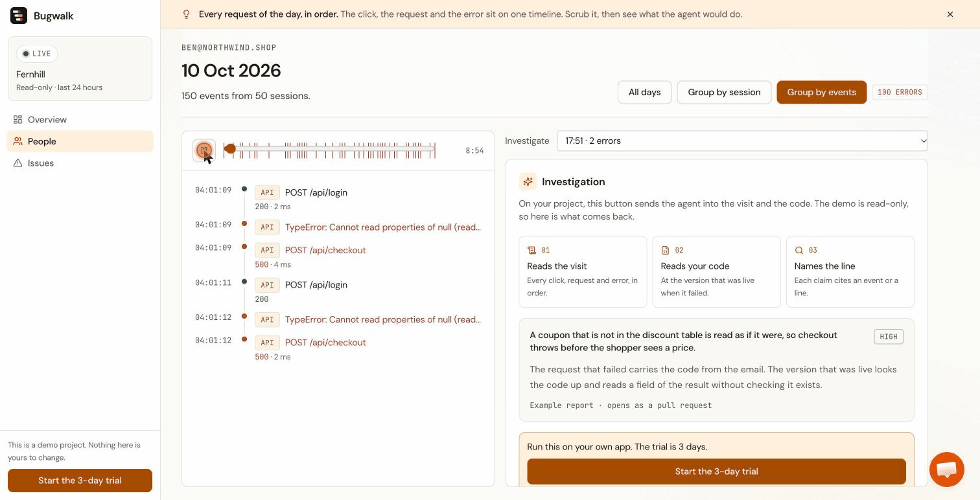Click the Reads the visit step icon
The height and width of the screenshot is (500, 980).
click(x=531, y=250)
